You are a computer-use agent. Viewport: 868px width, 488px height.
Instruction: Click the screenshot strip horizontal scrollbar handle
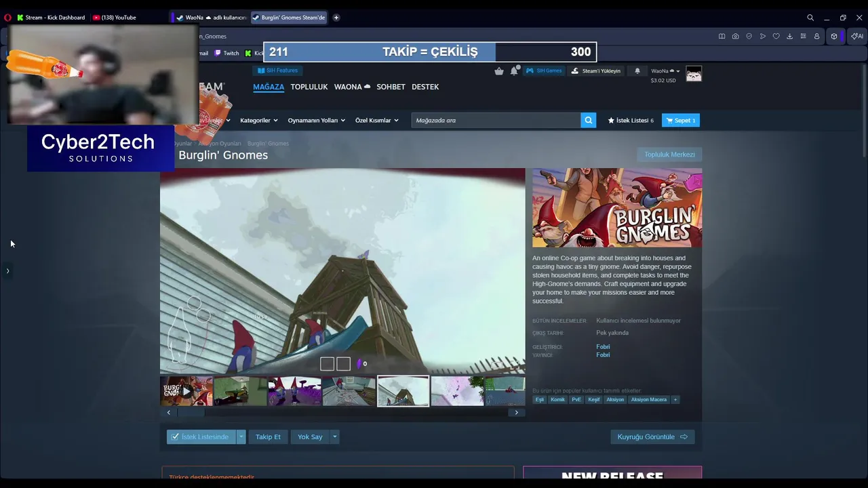pos(191,412)
